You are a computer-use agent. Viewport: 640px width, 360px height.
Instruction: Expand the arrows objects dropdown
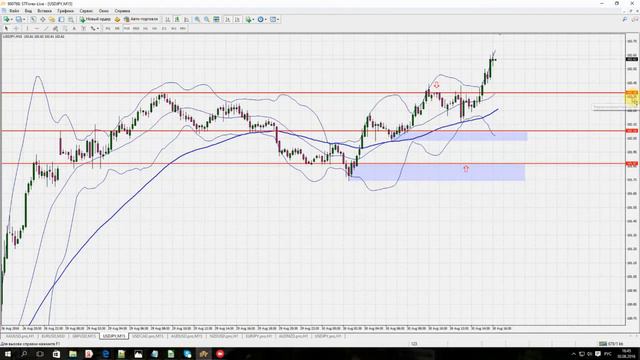[98, 28]
